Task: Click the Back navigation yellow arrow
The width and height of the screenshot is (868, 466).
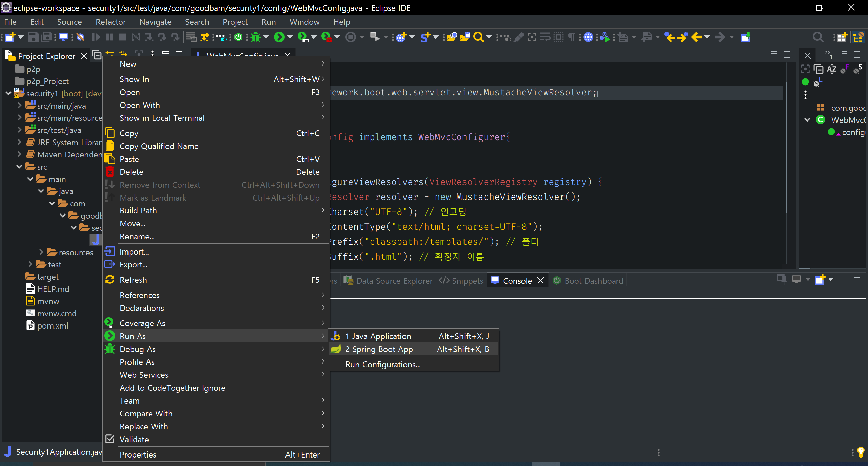Action: pyautogui.click(x=696, y=37)
